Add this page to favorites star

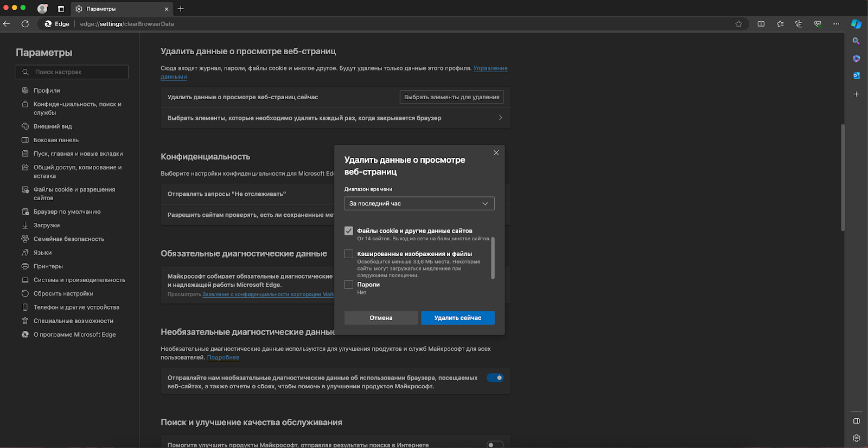[738, 24]
